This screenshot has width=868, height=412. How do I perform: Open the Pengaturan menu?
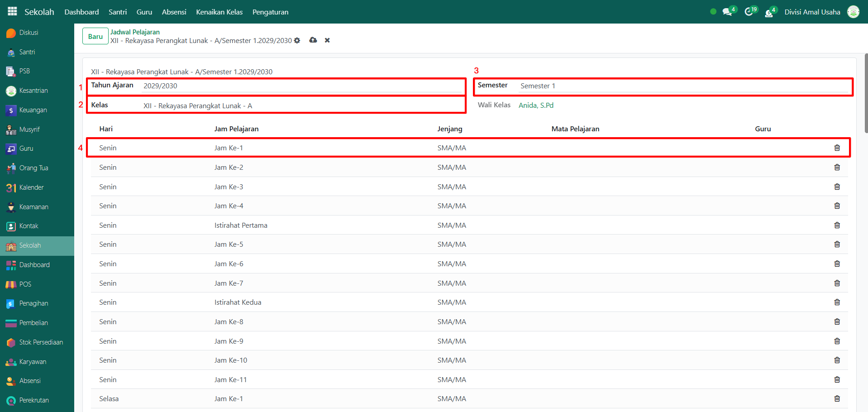[x=270, y=12]
